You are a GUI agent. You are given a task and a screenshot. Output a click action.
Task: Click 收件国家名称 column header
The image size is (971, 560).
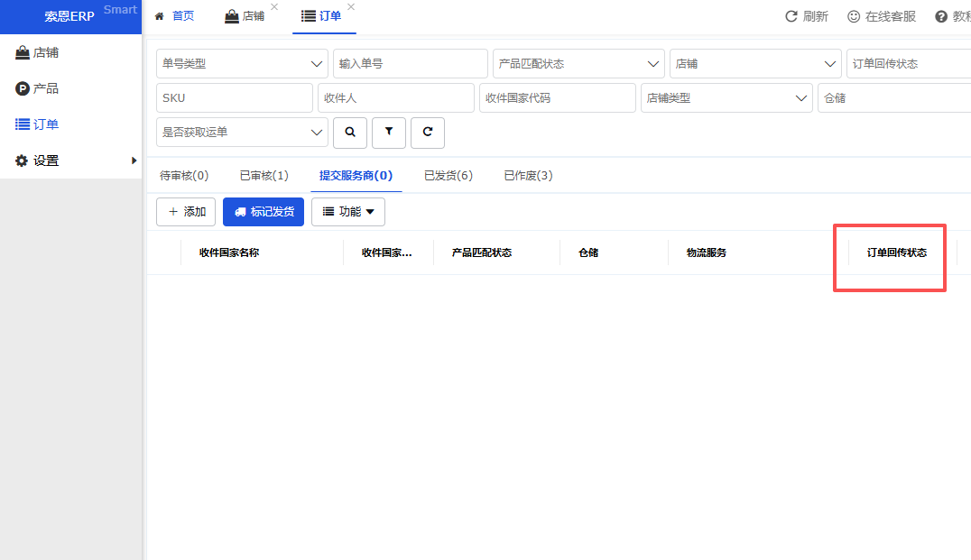229,252
